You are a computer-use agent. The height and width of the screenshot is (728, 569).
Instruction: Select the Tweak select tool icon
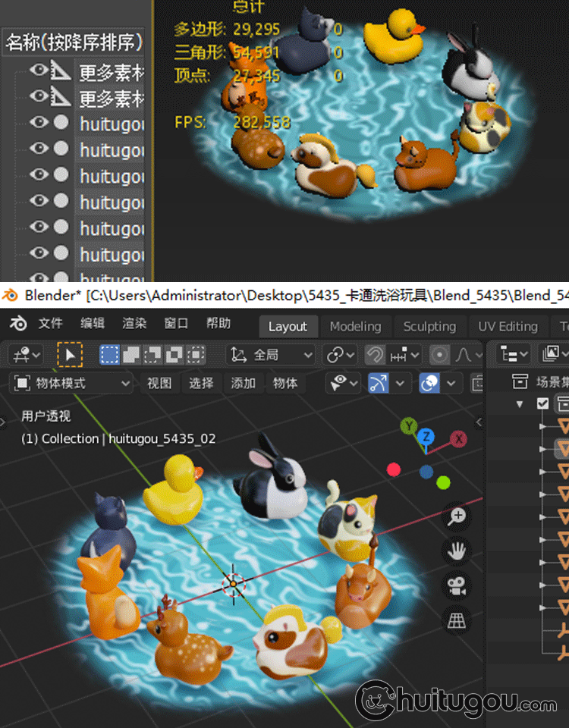70,355
